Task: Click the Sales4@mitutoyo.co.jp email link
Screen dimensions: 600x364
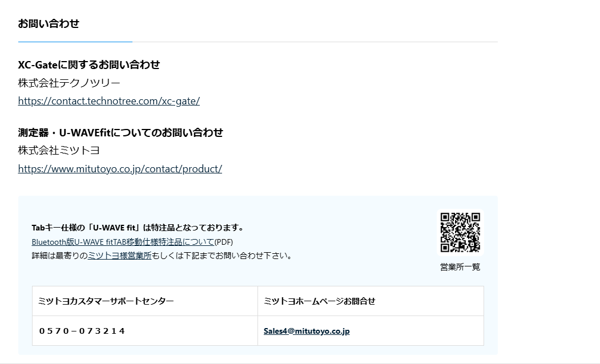Action: pyautogui.click(x=307, y=331)
